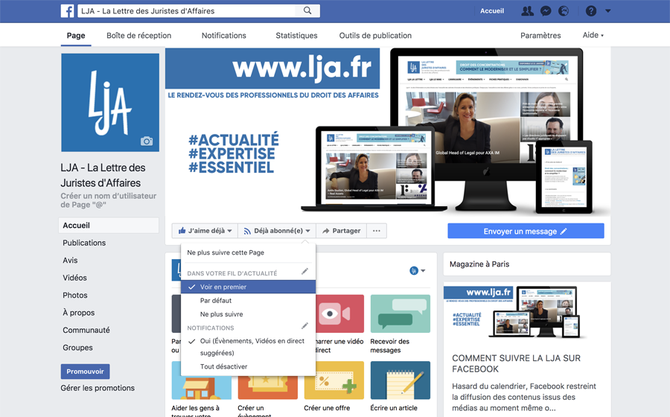Open the three-dots more options button
The height and width of the screenshot is (417, 670).
pos(376,231)
